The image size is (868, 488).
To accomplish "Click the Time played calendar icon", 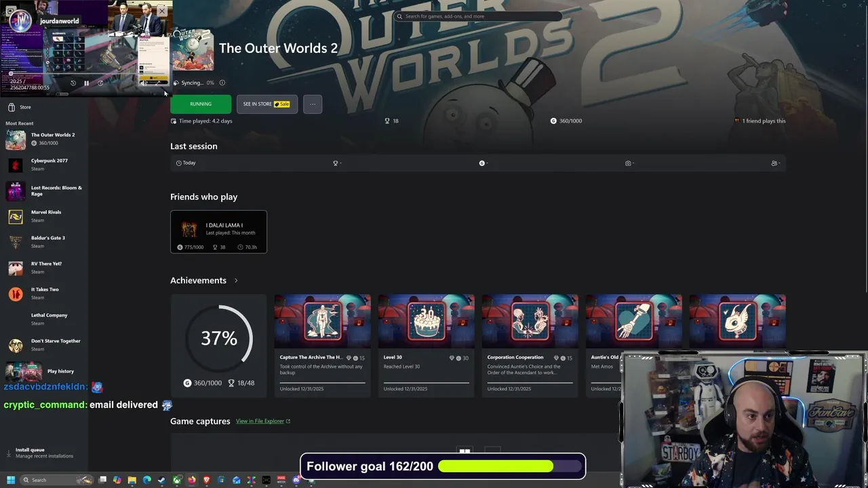I will point(174,121).
